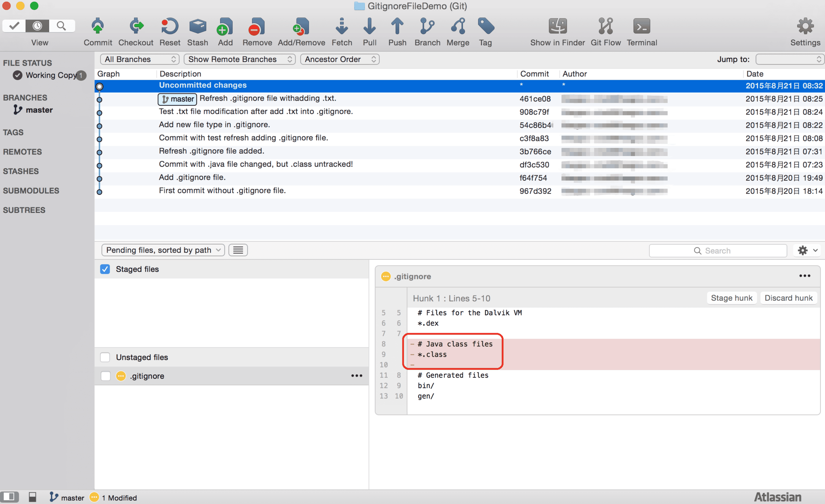Toggle sidebar icon in status bar
The image size is (825, 504).
tap(9, 497)
